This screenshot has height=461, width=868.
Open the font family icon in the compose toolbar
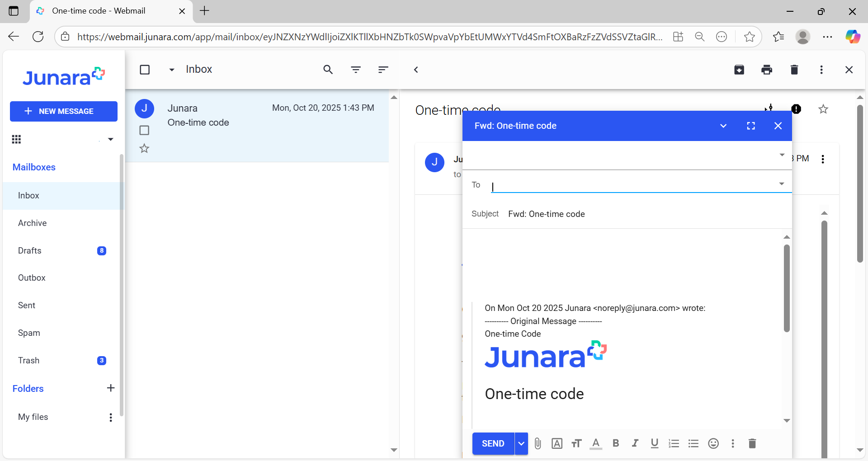tap(557, 443)
